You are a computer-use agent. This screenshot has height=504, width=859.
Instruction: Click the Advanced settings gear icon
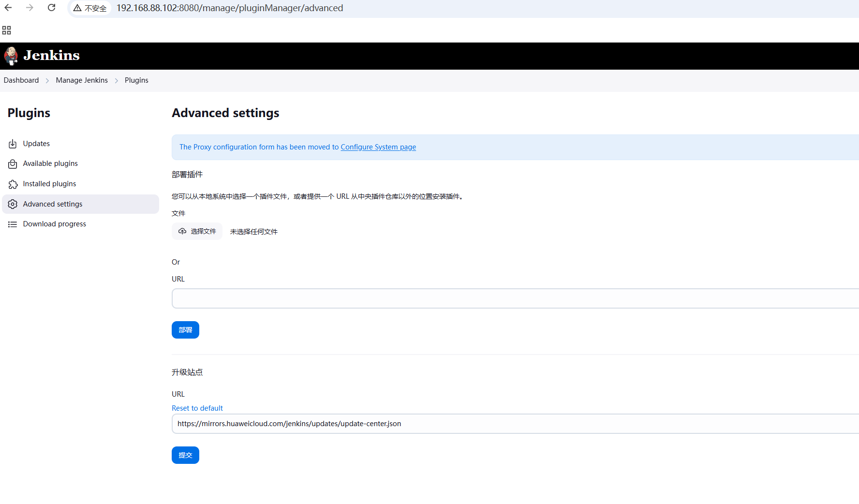[13, 204]
